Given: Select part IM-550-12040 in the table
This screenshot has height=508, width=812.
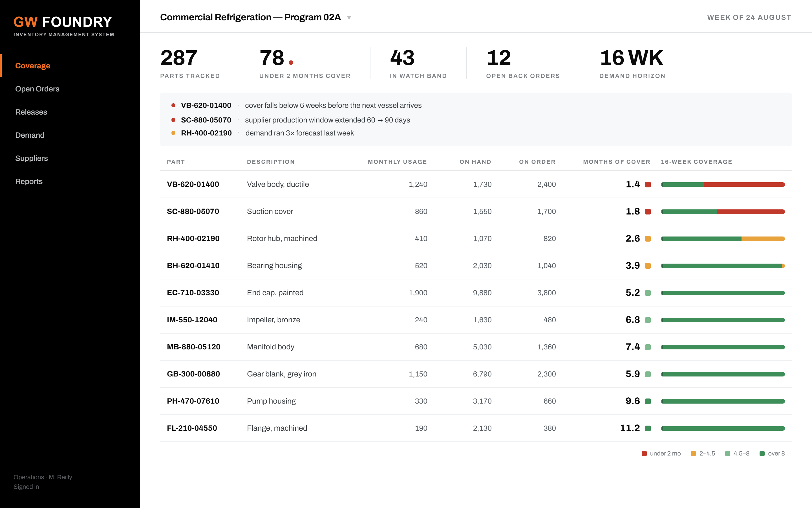Looking at the screenshot, I should 192,320.
